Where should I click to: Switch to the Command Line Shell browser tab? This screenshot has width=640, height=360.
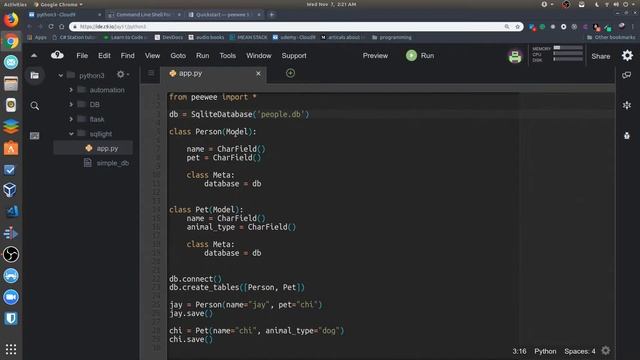pyautogui.click(x=143, y=14)
